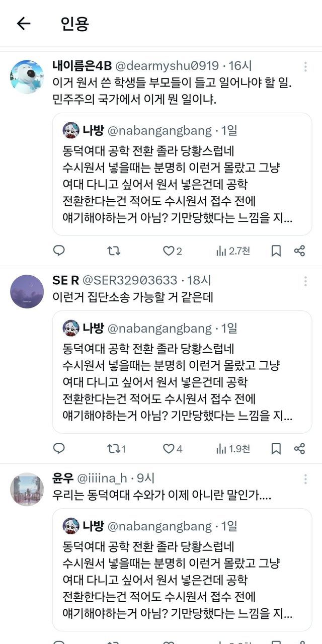Tap the back arrow in header

(x=24, y=24)
